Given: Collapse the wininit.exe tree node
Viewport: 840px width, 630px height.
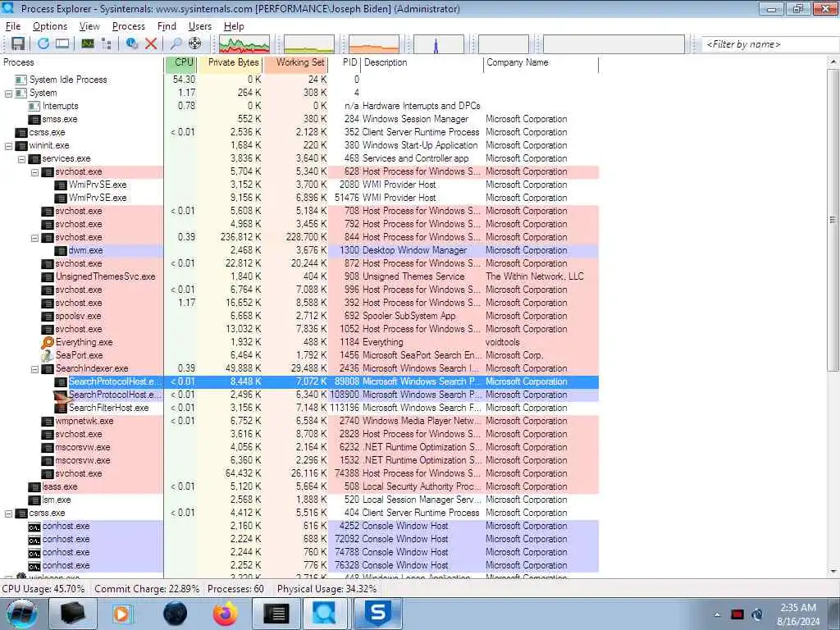Looking at the screenshot, I should pos(8,146).
